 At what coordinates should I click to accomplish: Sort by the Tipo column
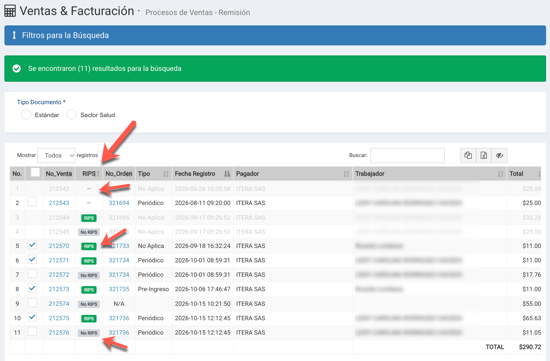click(153, 174)
